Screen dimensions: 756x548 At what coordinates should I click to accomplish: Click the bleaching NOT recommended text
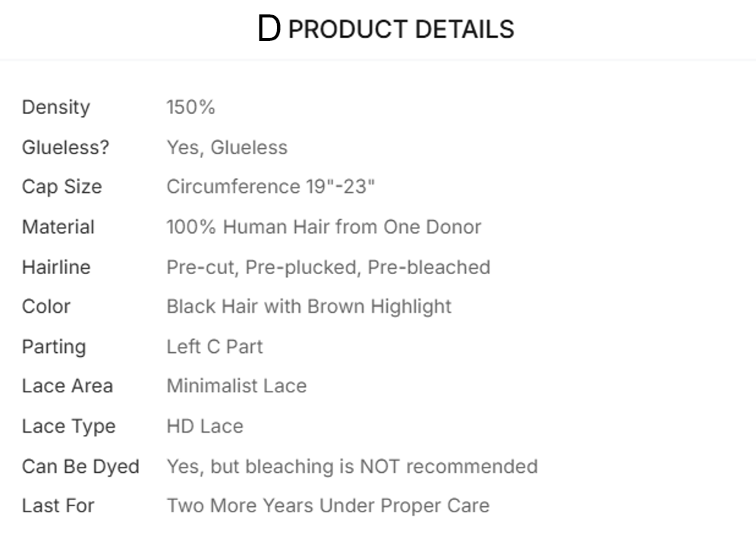pyautogui.click(x=351, y=466)
